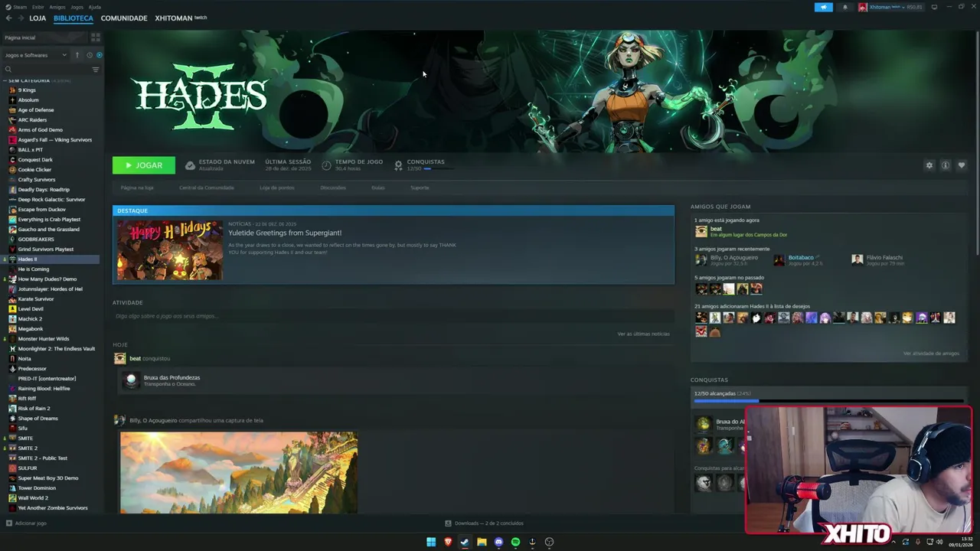
Task: Add Hades II to favorites heart
Action: [x=962, y=165]
